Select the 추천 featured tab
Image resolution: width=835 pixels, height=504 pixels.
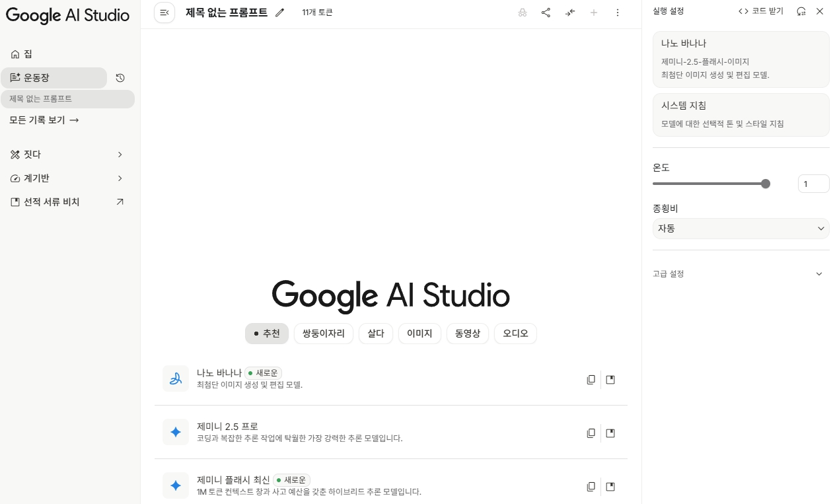point(267,334)
